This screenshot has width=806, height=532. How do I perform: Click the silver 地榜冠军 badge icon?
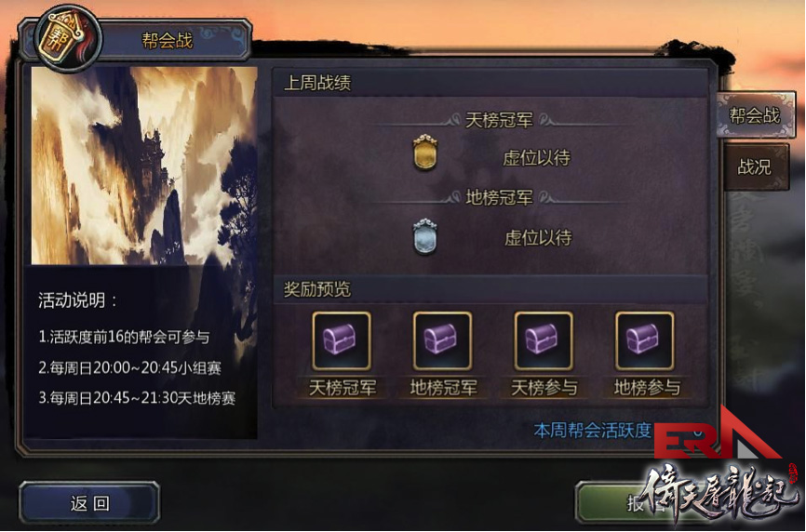pyautogui.click(x=425, y=236)
